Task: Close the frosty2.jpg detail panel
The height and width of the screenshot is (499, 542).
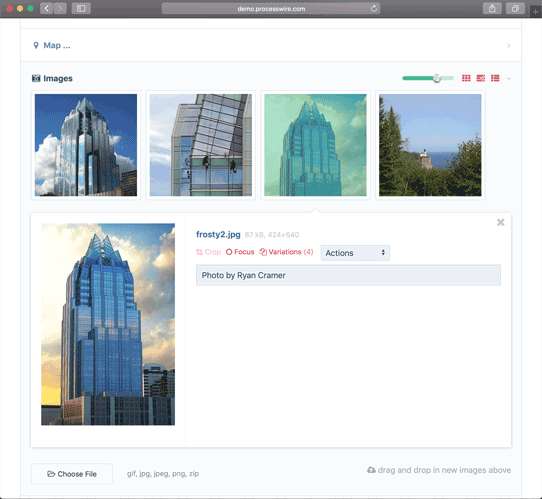Action: click(501, 222)
